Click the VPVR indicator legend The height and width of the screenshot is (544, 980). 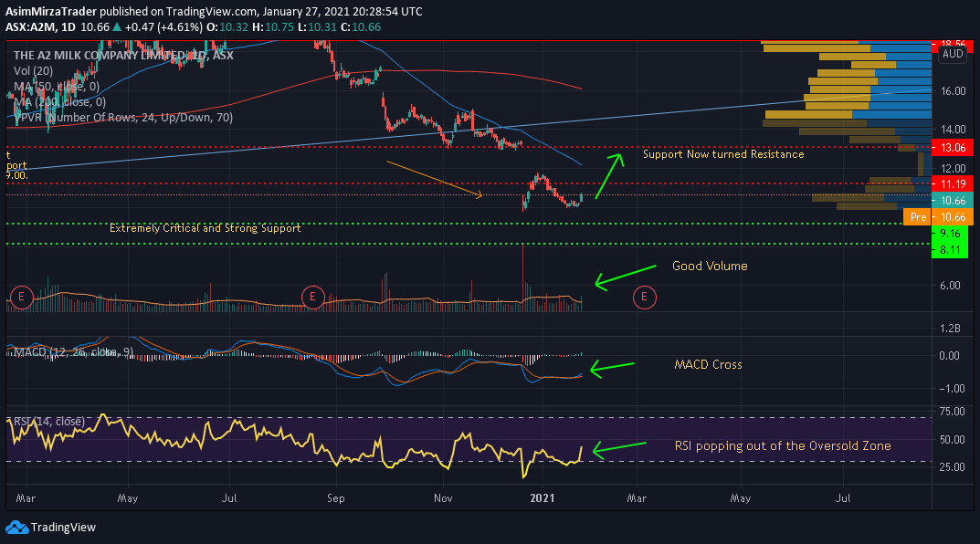(x=123, y=118)
